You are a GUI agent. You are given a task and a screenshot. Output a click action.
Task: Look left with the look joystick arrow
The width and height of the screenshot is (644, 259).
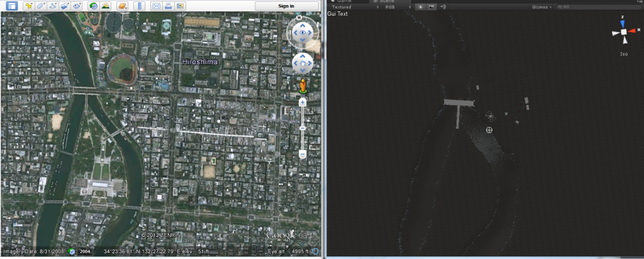point(294,33)
